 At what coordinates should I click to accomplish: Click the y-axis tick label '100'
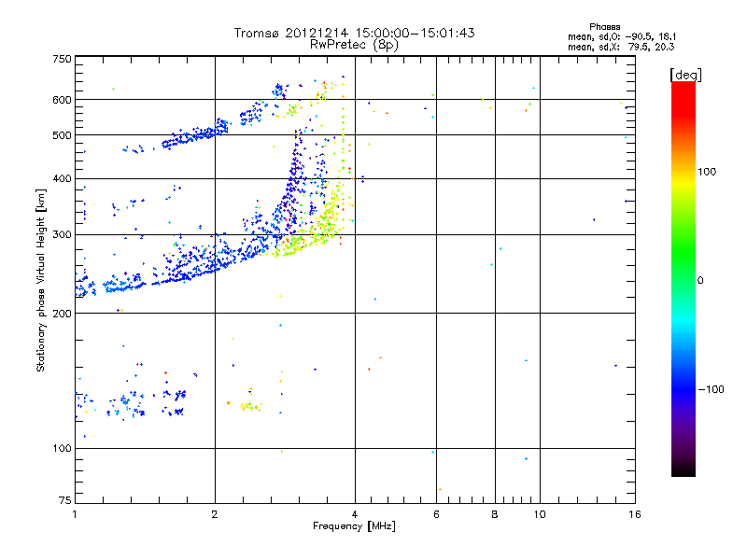(62, 448)
